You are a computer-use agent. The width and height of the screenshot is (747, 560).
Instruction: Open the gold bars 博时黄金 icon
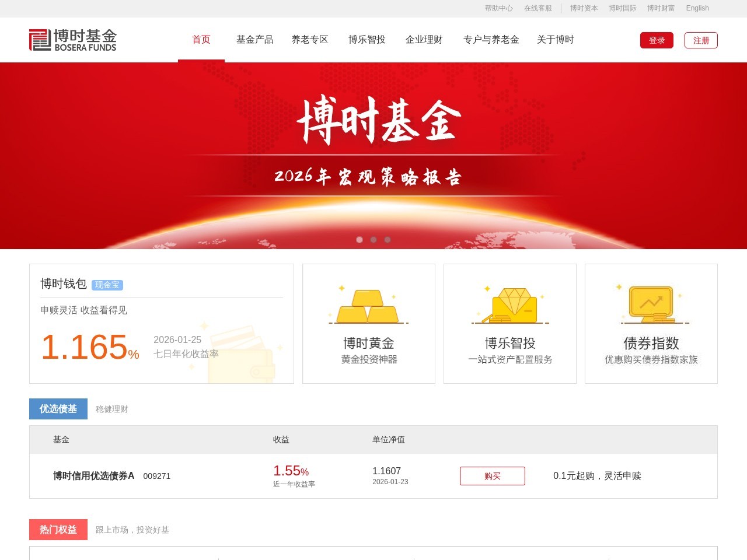[x=368, y=305]
